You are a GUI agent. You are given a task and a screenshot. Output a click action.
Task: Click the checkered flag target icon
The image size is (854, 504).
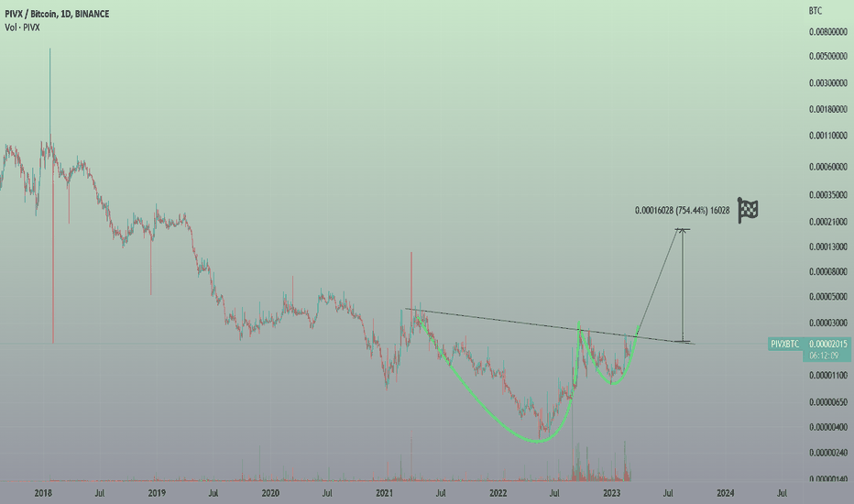748,211
